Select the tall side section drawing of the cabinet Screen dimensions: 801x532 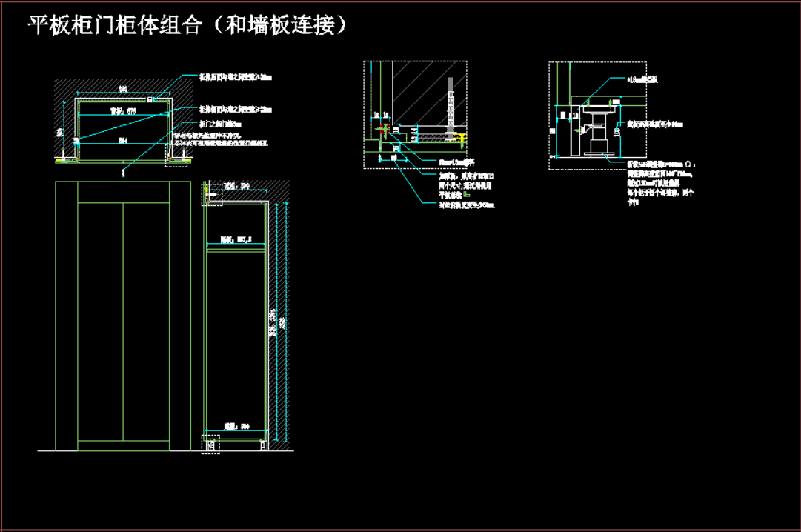click(x=246, y=316)
